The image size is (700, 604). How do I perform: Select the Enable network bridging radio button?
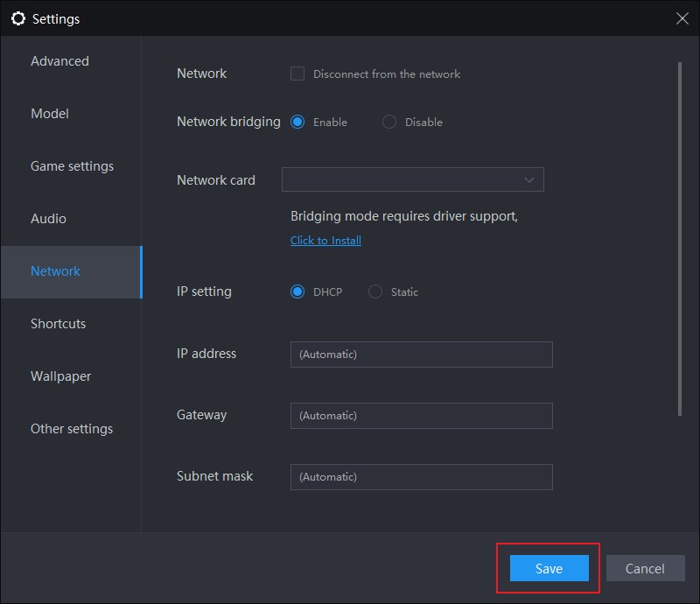click(x=298, y=122)
